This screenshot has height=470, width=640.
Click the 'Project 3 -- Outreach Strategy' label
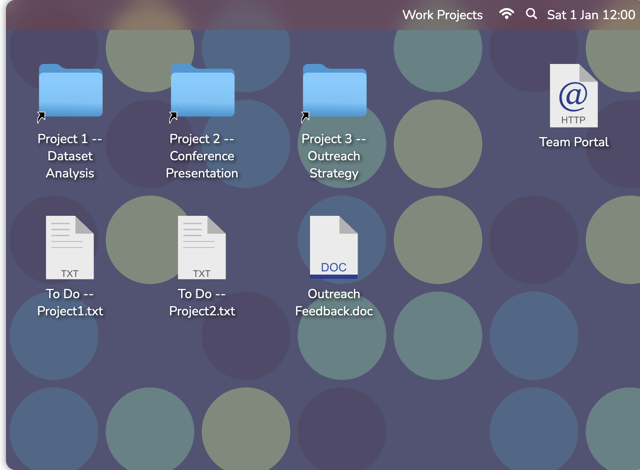(x=334, y=156)
